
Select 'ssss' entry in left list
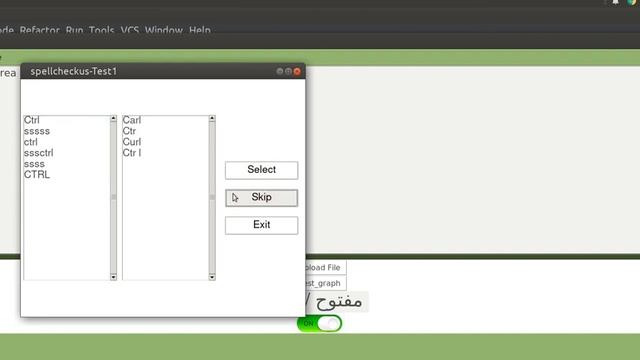pos(34,164)
